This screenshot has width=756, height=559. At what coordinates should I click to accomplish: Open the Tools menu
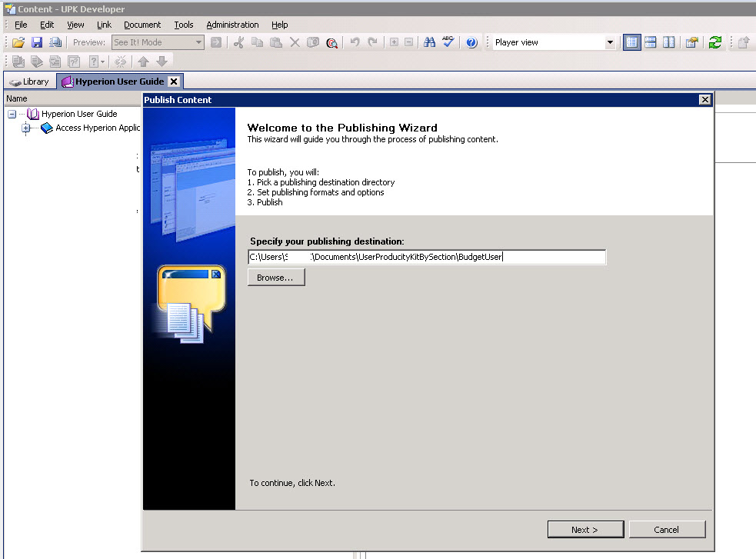[x=183, y=25]
